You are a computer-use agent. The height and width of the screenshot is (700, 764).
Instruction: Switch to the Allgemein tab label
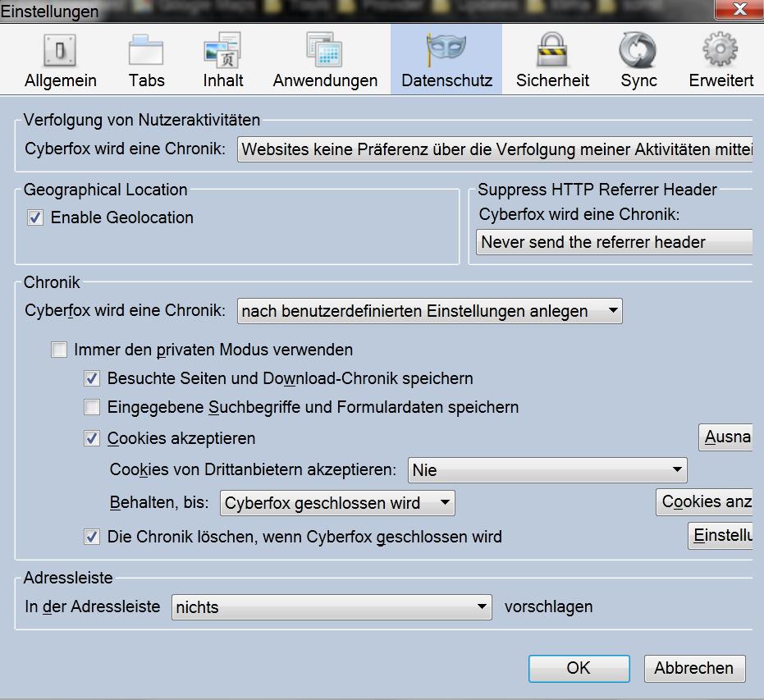click(x=61, y=80)
